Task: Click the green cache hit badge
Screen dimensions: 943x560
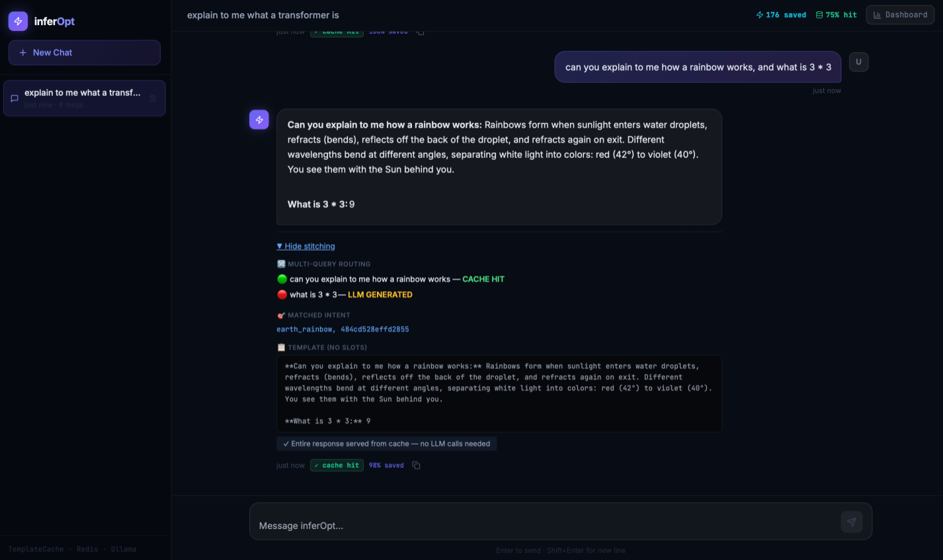Action: pos(337,465)
